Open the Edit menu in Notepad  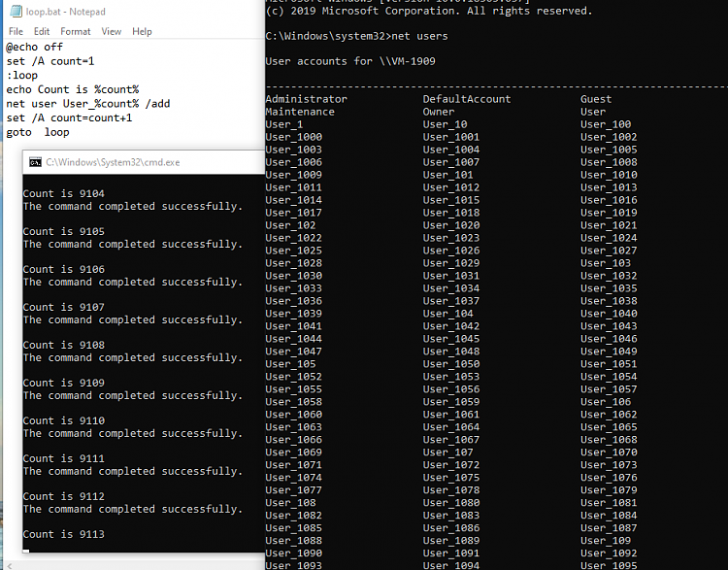pyautogui.click(x=42, y=31)
